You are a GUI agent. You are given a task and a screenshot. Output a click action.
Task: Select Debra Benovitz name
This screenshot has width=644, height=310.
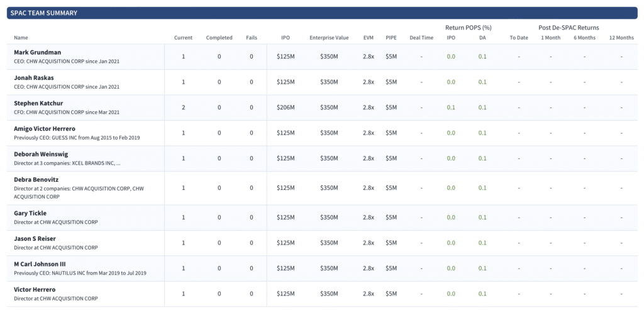pyautogui.click(x=35, y=180)
